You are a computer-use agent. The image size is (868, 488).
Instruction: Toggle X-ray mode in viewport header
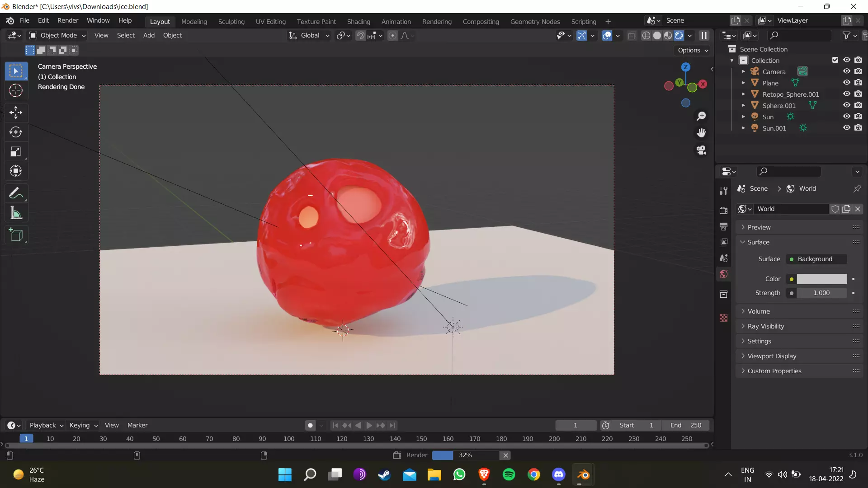click(x=632, y=35)
